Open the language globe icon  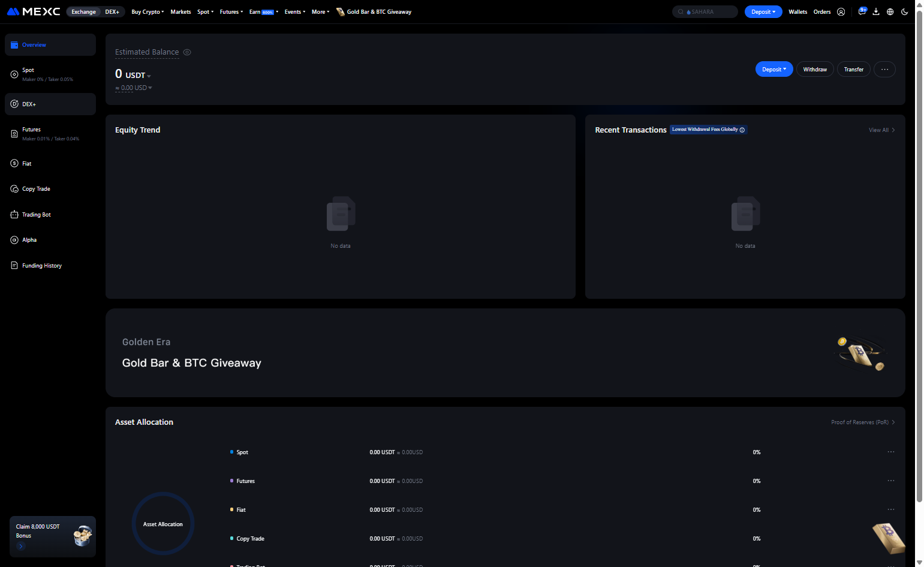890,11
